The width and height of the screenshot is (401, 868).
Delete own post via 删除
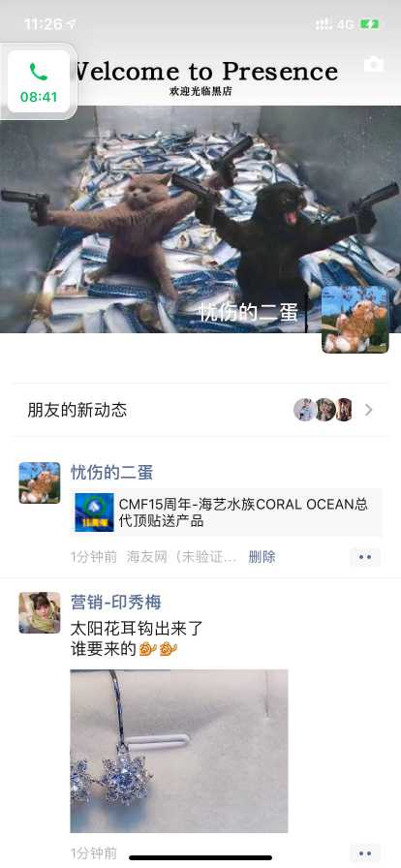click(x=262, y=557)
